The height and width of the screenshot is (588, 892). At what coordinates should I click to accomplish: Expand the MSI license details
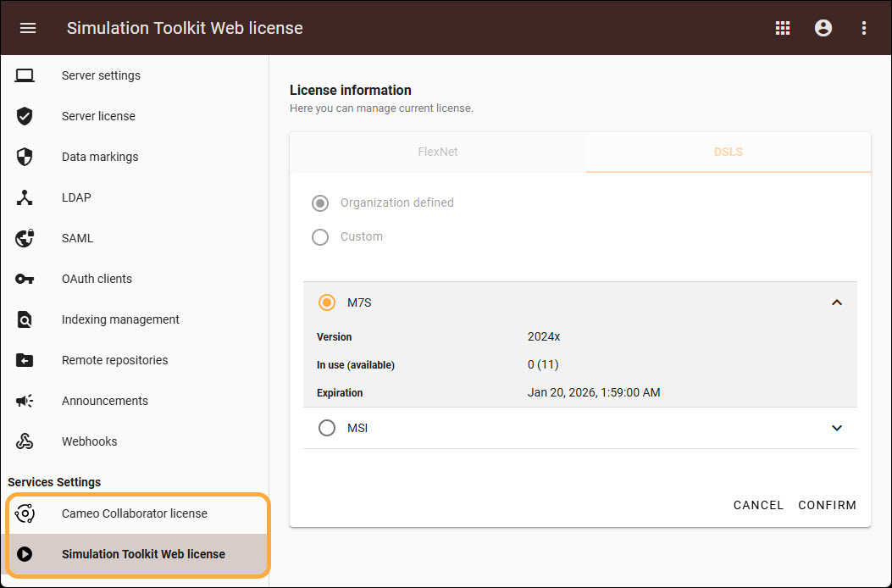(837, 429)
